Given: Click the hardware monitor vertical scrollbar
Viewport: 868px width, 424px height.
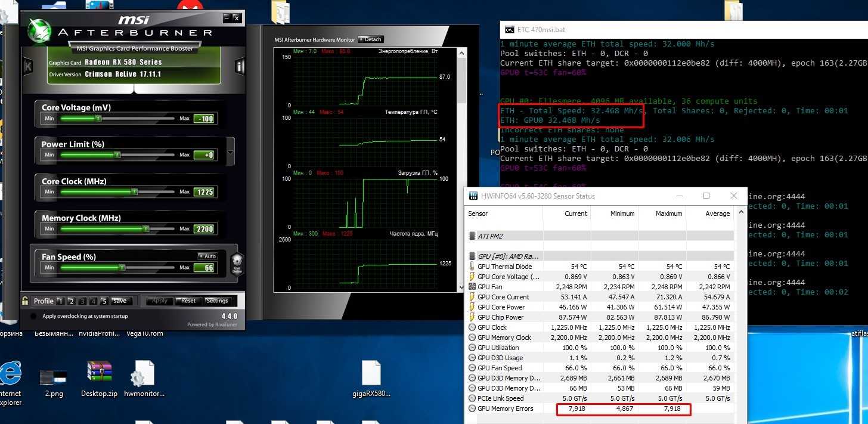Looking at the screenshot, I should tap(460, 169).
